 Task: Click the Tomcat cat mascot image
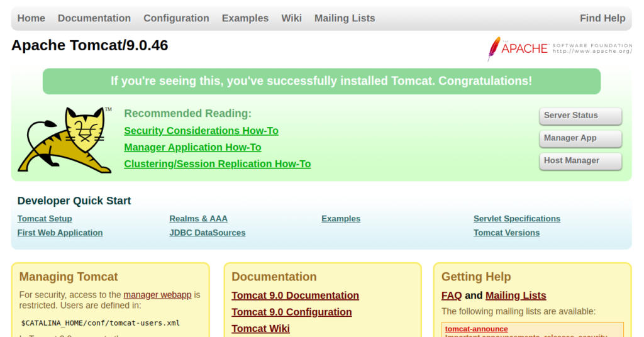click(65, 140)
